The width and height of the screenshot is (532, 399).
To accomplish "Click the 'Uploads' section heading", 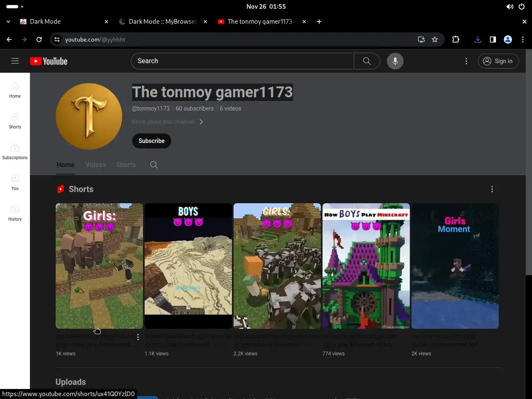I will [x=71, y=382].
